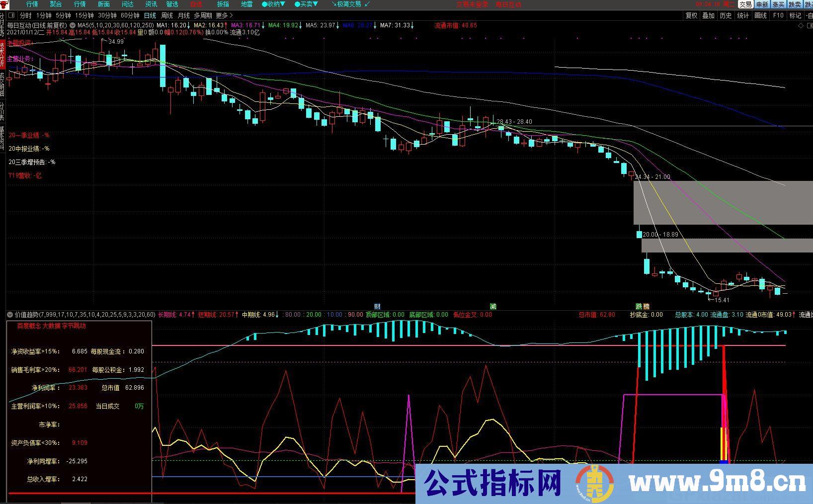Click the 申新 button
813x504 pixels.
[x=761, y=4]
